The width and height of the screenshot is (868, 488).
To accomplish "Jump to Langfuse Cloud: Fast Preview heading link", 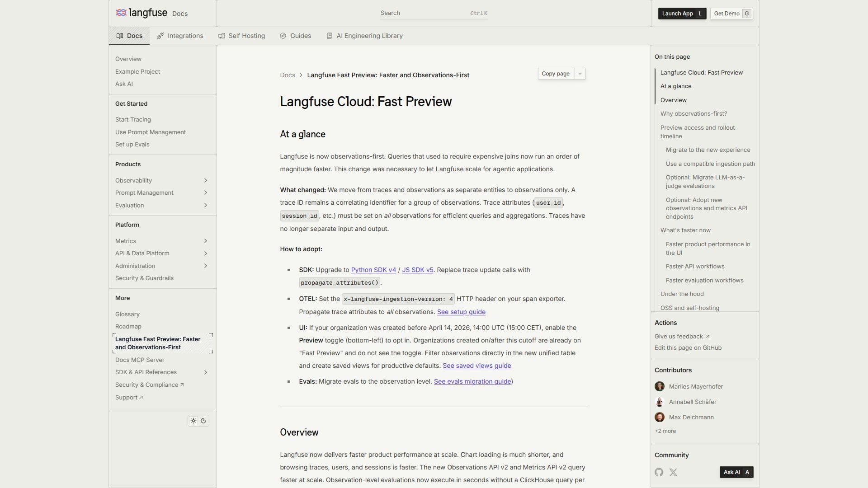I will [x=701, y=73].
